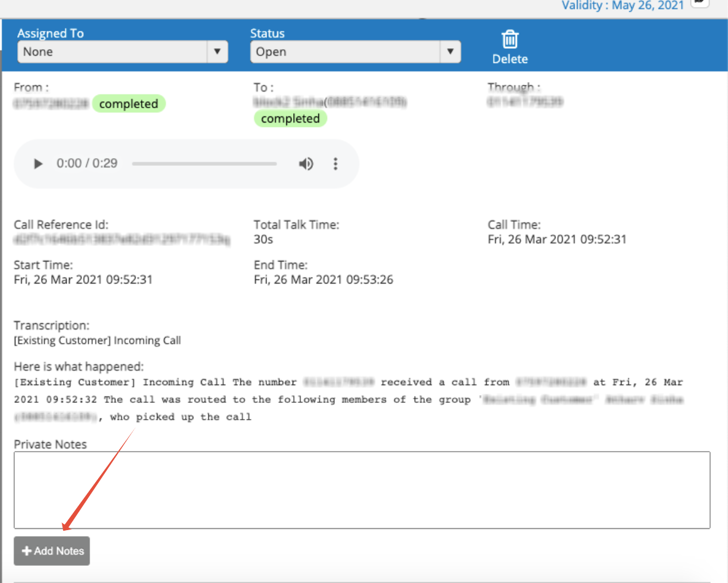
Task: Click the Add Notes button
Action: tap(52, 551)
